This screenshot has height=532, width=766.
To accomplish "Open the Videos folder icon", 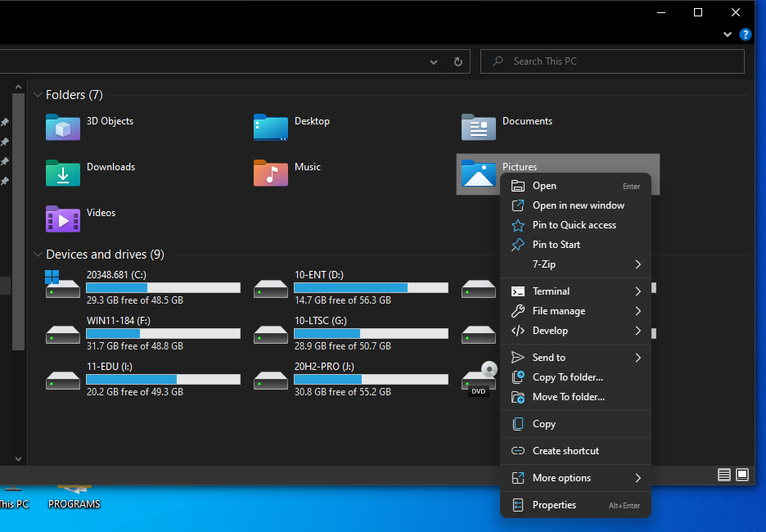I will [x=62, y=219].
